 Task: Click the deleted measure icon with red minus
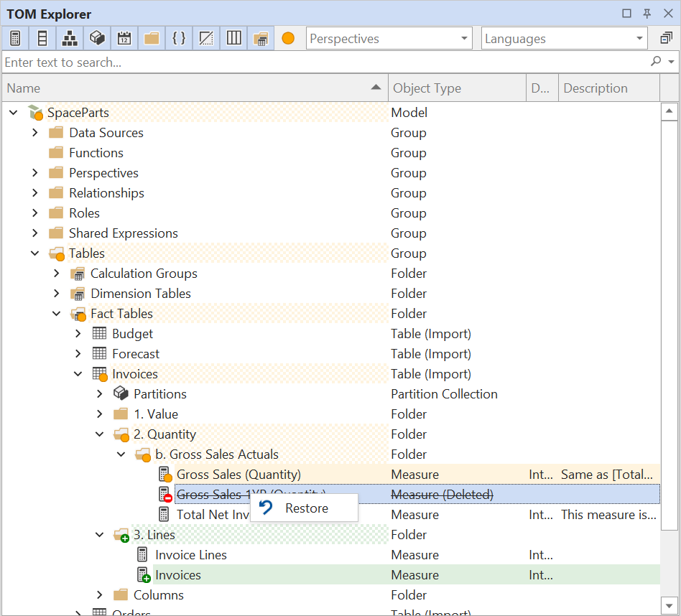point(165,495)
